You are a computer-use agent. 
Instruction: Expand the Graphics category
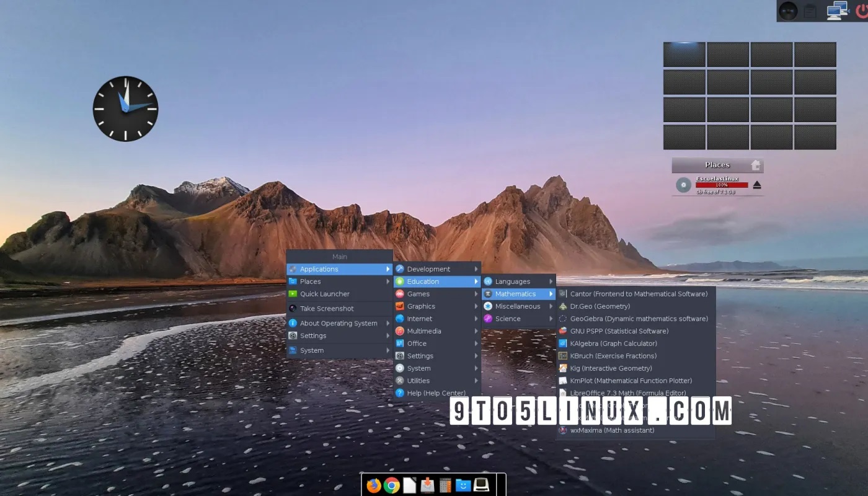(x=437, y=306)
